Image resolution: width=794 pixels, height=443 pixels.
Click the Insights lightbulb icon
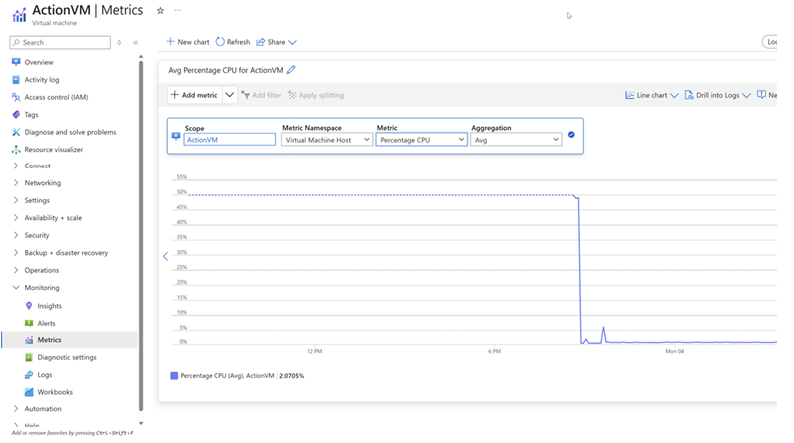click(29, 306)
